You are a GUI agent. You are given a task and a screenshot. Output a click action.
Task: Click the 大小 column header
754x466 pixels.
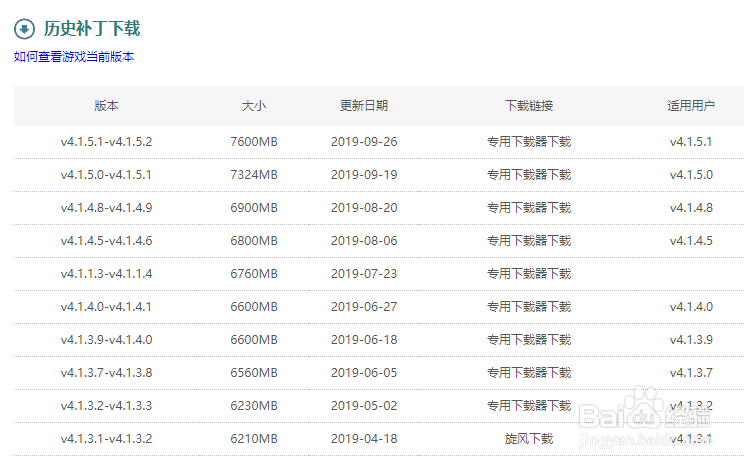254,106
